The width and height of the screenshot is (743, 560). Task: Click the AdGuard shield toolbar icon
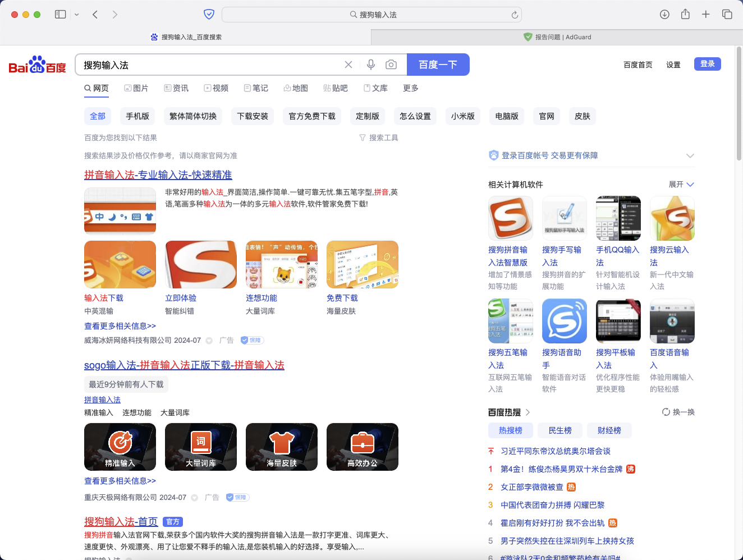point(209,15)
